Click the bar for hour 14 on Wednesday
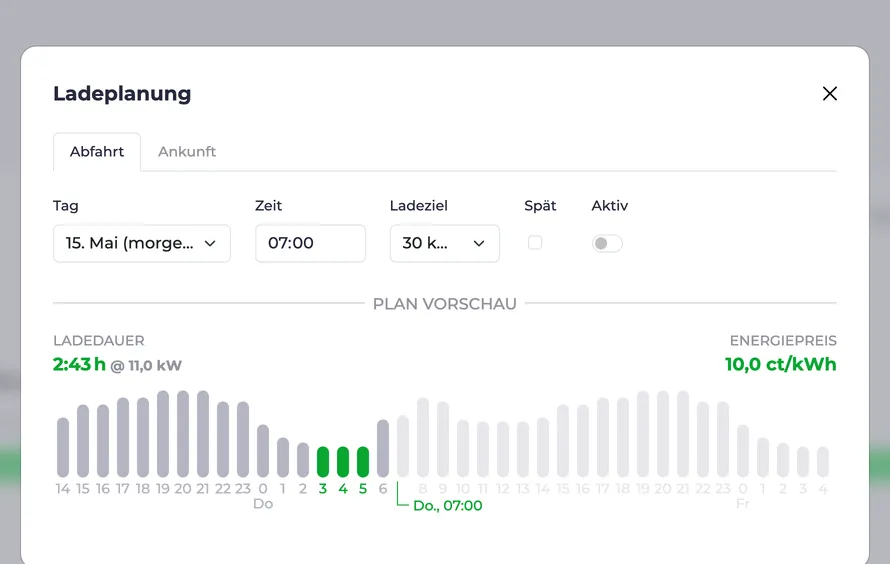Image resolution: width=890 pixels, height=564 pixels. tap(63, 447)
